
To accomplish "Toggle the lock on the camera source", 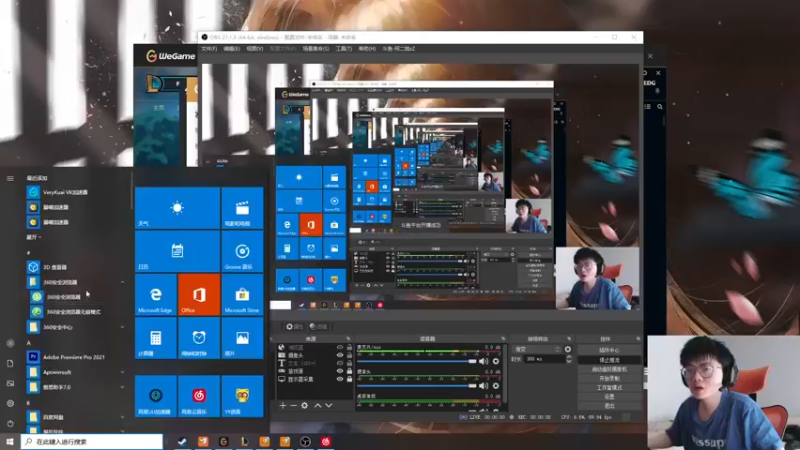I will tap(349, 355).
